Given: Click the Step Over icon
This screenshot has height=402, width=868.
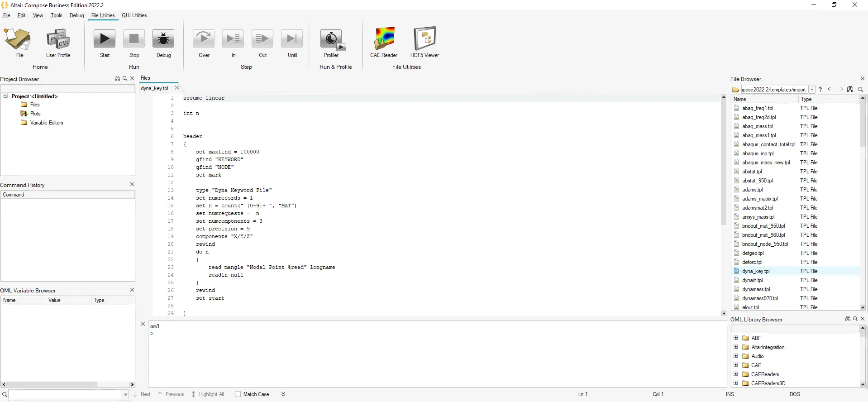Looking at the screenshot, I should (204, 39).
